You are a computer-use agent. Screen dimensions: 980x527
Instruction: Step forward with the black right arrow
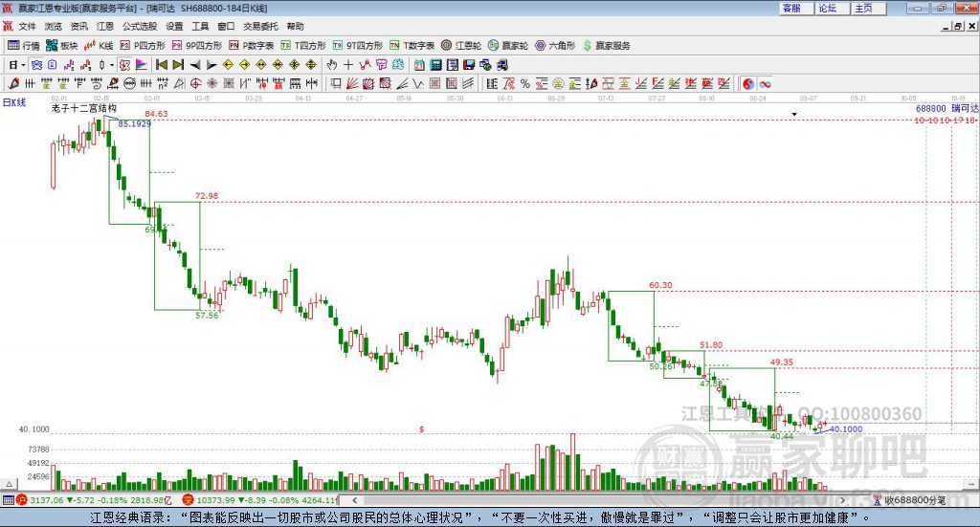pyautogui.click(x=212, y=65)
